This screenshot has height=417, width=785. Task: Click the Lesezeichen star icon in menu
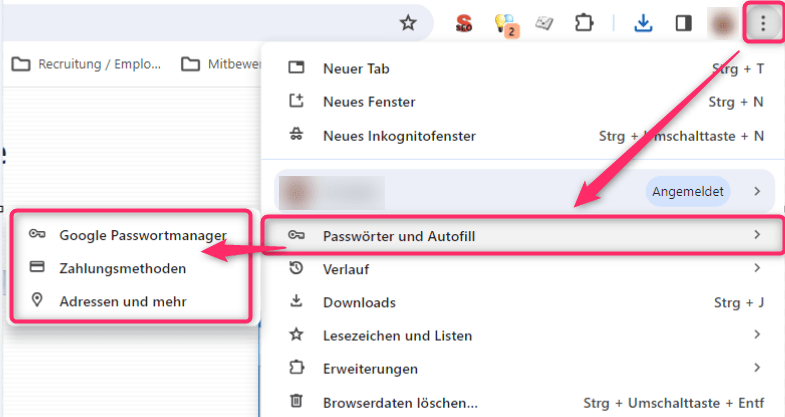[296, 334]
